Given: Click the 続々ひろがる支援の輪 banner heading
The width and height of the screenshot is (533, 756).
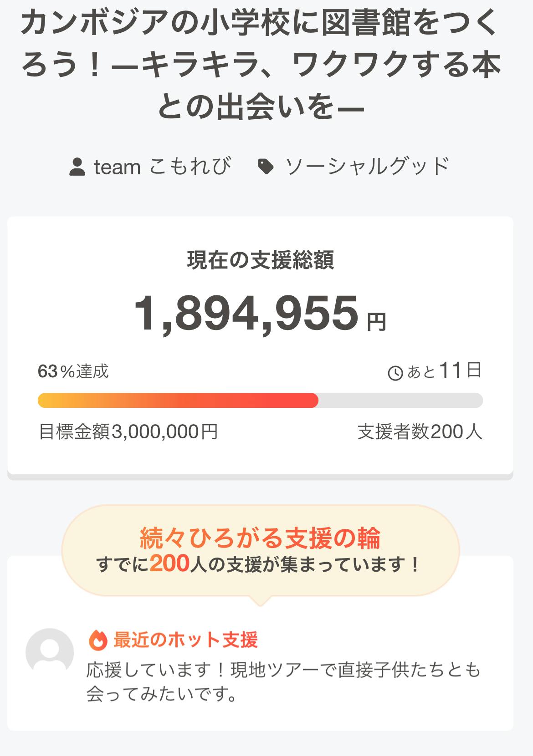Looking at the screenshot, I should click(x=260, y=538).
